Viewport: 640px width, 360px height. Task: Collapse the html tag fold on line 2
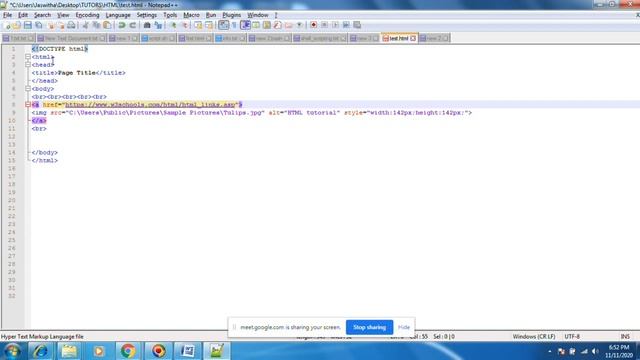point(28,57)
